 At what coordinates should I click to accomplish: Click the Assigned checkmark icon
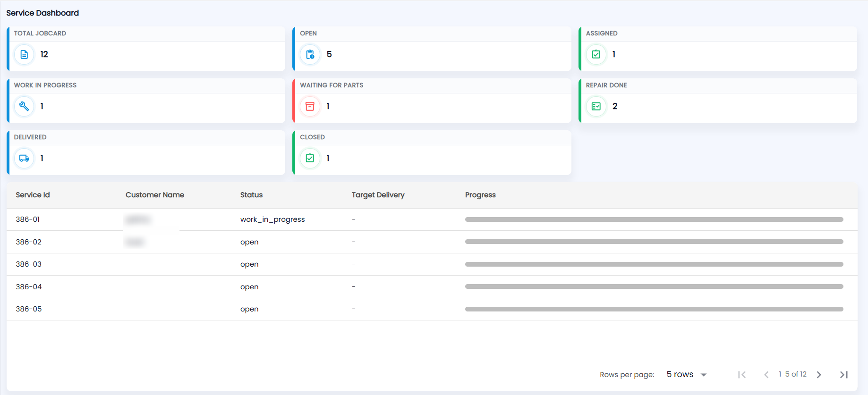tap(596, 54)
